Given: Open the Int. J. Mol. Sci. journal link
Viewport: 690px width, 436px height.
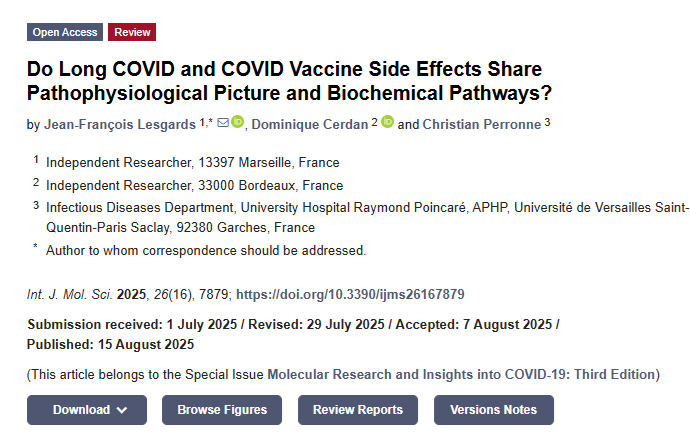Looking at the screenshot, I should 70,295.
